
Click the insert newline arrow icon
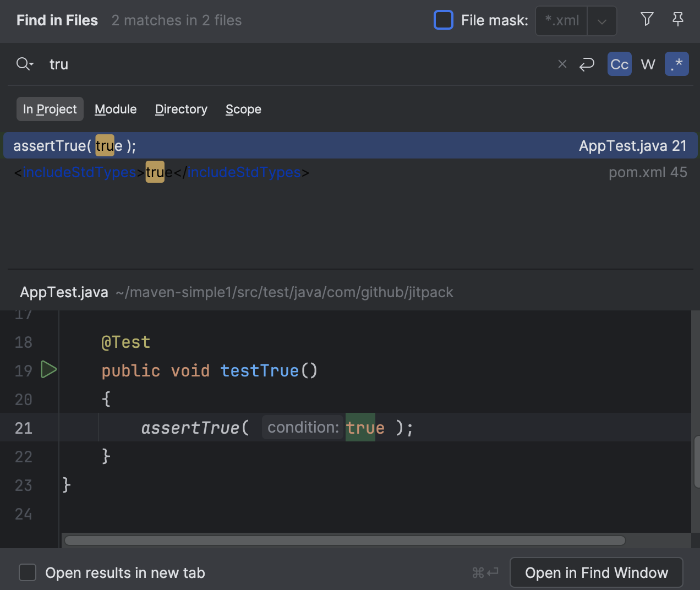pos(587,64)
